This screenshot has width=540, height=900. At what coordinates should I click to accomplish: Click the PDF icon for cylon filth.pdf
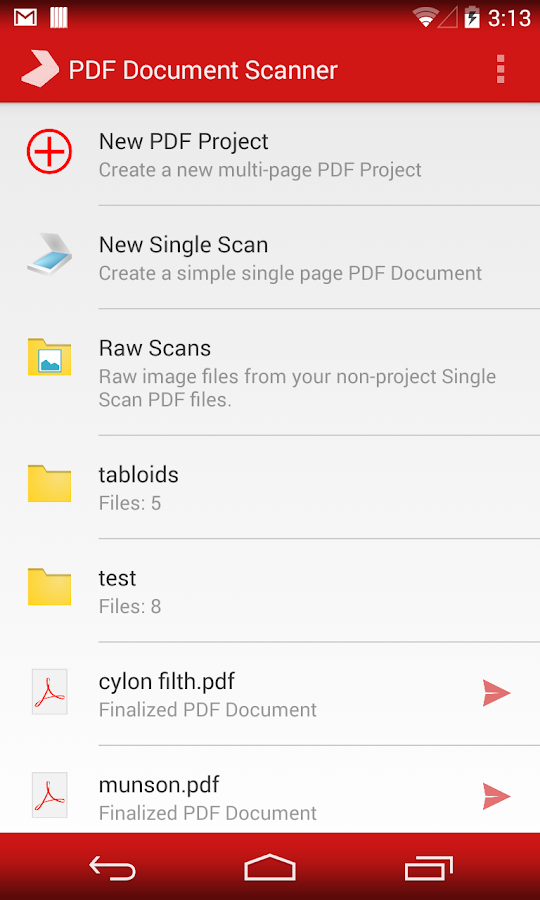click(49, 692)
